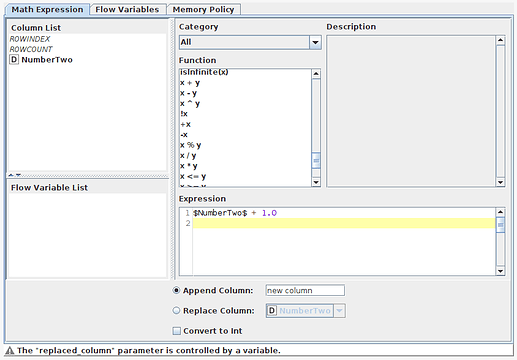Viewport: 517px width, 360px height.
Task: Click the Function list scroll-down arrow
Action: point(316,182)
